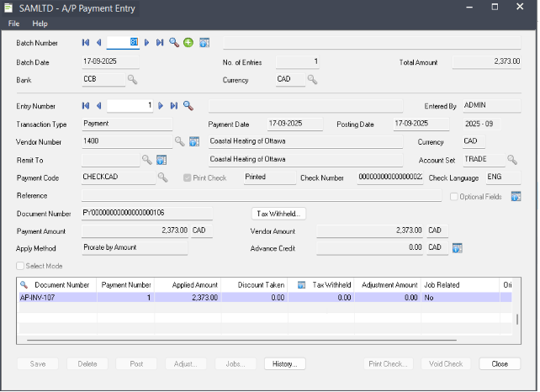Click the Tax Withheld... button

[x=278, y=214]
